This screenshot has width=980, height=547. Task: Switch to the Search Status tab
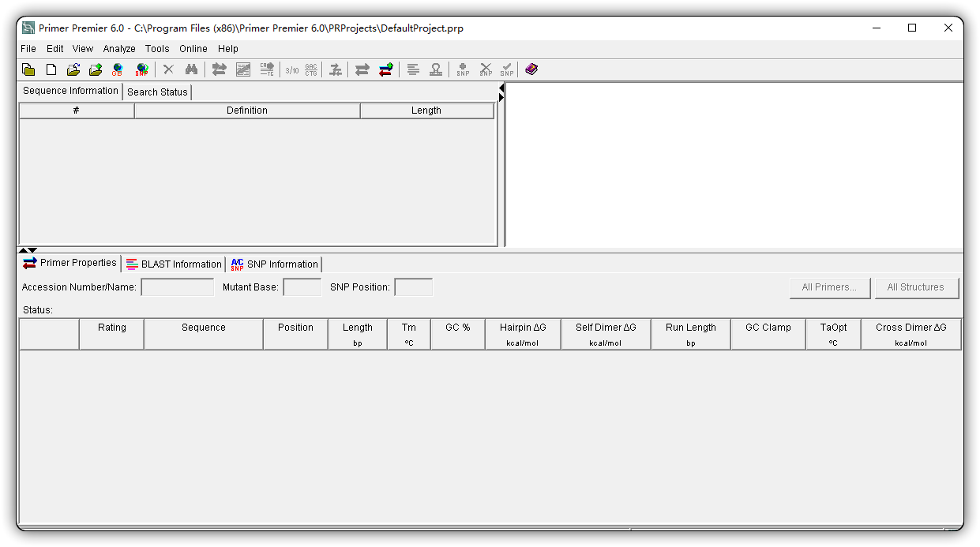click(157, 92)
